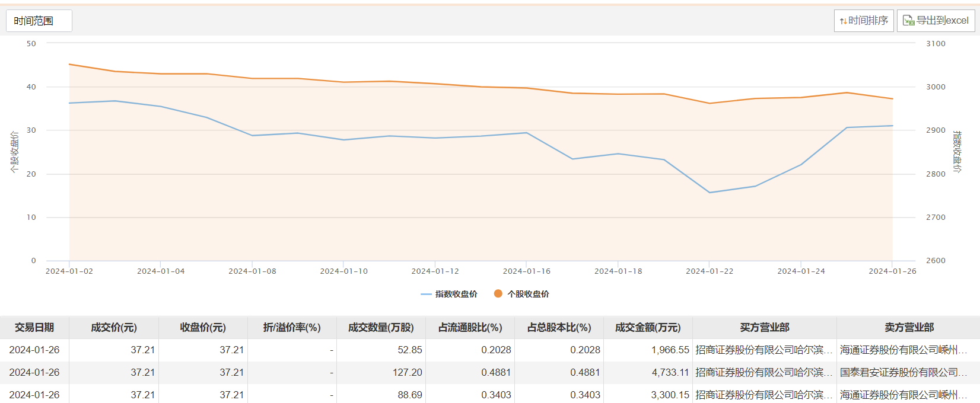980x403 pixels.
Task: Select the 收盘价(元) column header
Action: (x=203, y=328)
